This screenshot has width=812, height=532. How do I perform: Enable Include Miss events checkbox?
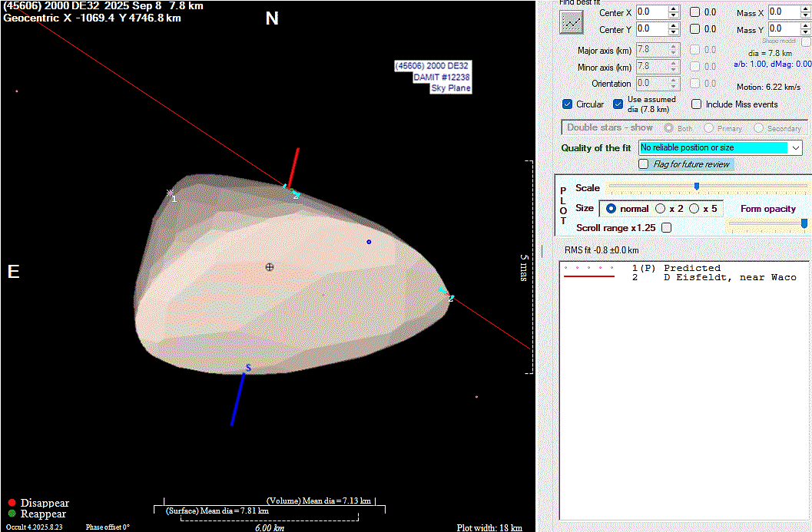[697, 104]
